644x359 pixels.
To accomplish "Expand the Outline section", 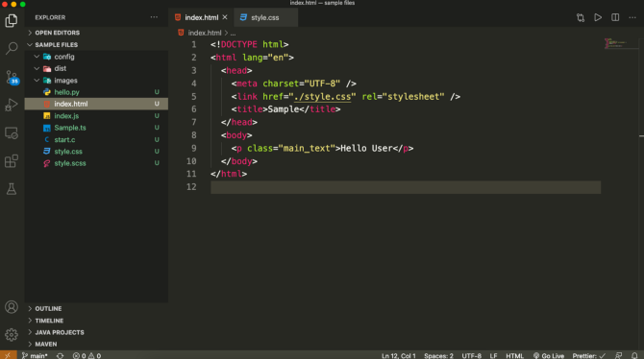I will 48,308.
